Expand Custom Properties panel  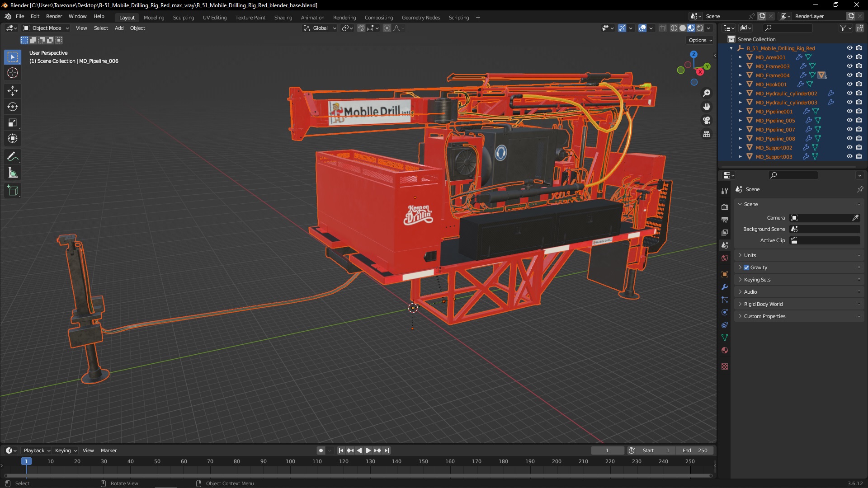click(799, 316)
